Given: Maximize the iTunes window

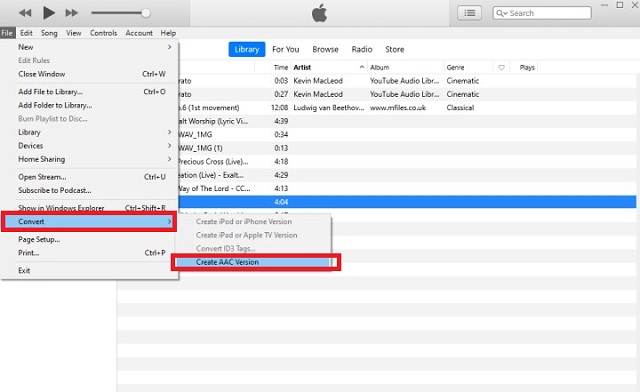Looking at the screenshot, I should pyautogui.click(x=620, y=5).
